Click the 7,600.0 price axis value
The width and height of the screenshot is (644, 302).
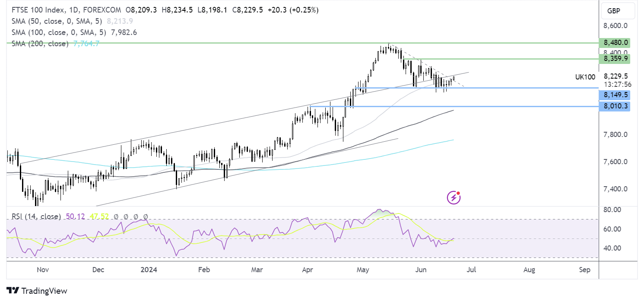pyautogui.click(x=615, y=162)
